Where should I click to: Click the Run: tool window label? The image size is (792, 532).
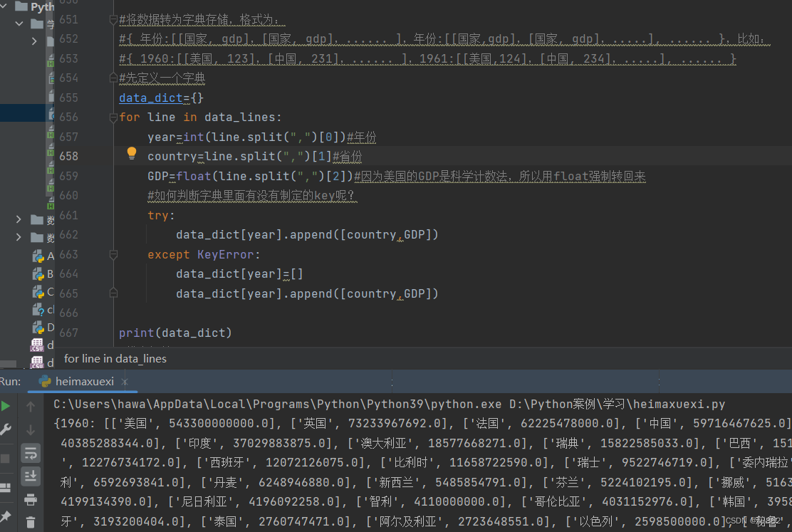10,382
